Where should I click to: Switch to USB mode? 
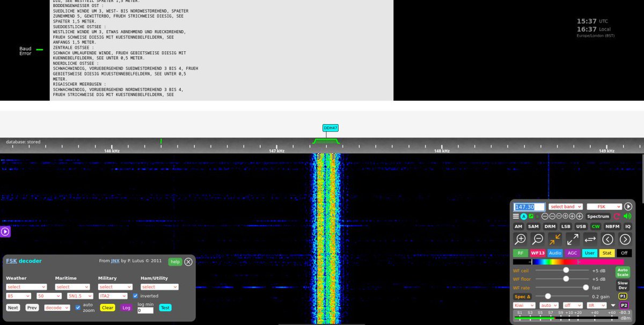click(x=581, y=226)
